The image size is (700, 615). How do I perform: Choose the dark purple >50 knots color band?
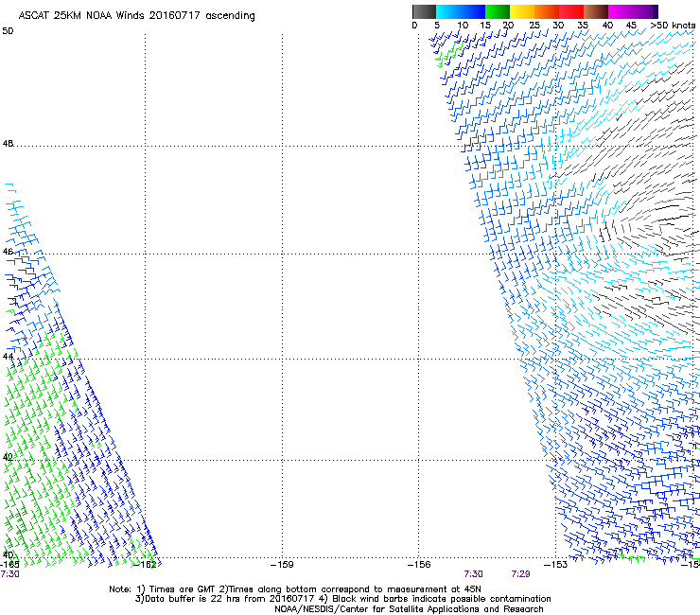click(x=654, y=11)
